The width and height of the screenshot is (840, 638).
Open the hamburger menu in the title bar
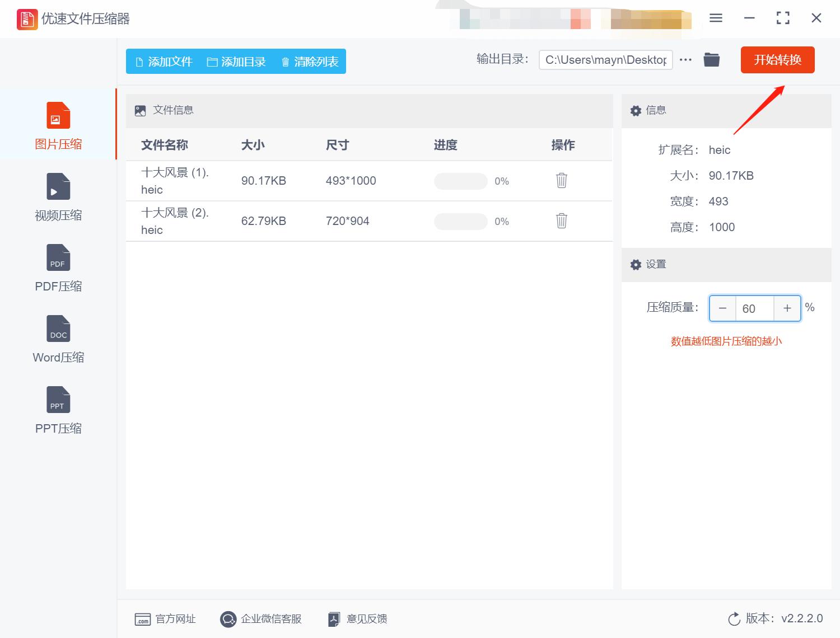tap(715, 18)
